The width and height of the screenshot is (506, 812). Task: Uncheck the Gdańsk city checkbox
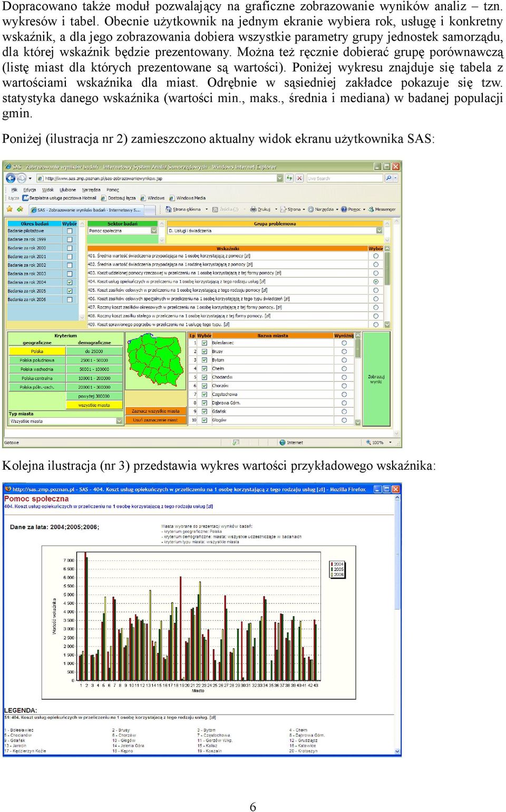[x=204, y=411]
